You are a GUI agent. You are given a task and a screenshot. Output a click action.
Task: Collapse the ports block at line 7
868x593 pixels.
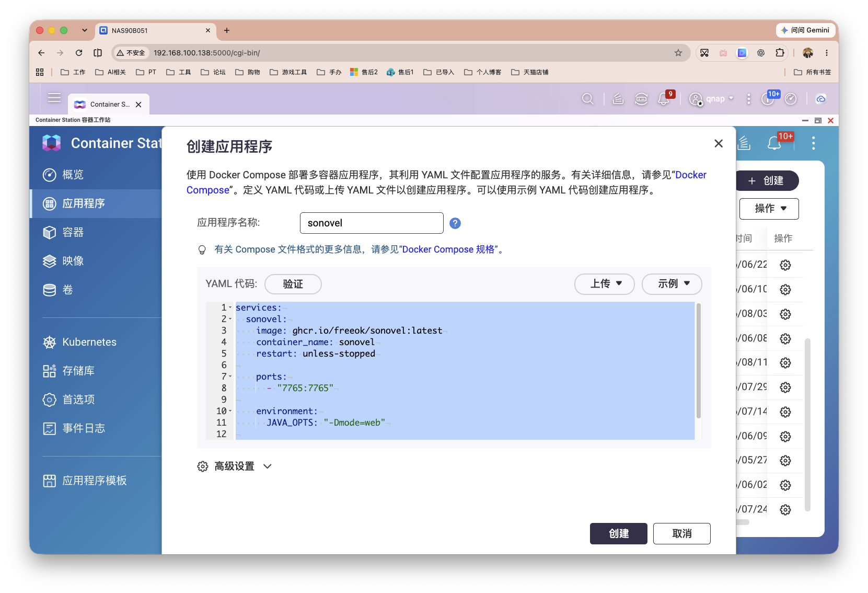(230, 377)
